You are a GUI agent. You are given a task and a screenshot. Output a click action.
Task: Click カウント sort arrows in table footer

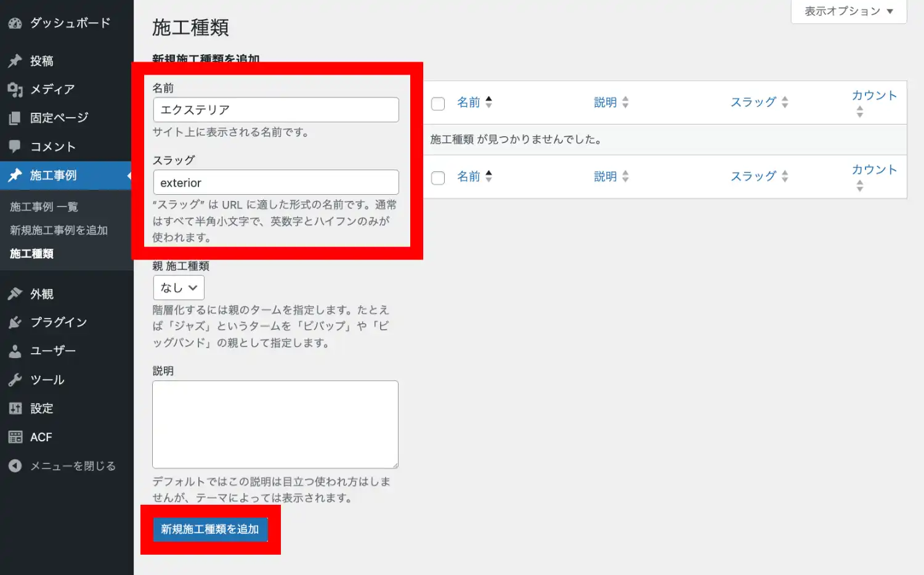pos(860,186)
